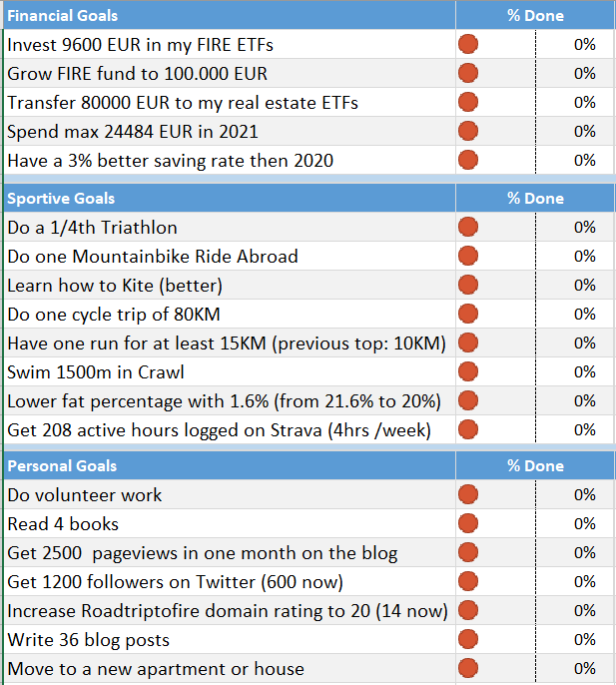Select red indicator for Do a 1/4th Triathlon
This screenshot has width=616, height=685.
pyautogui.click(x=467, y=228)
